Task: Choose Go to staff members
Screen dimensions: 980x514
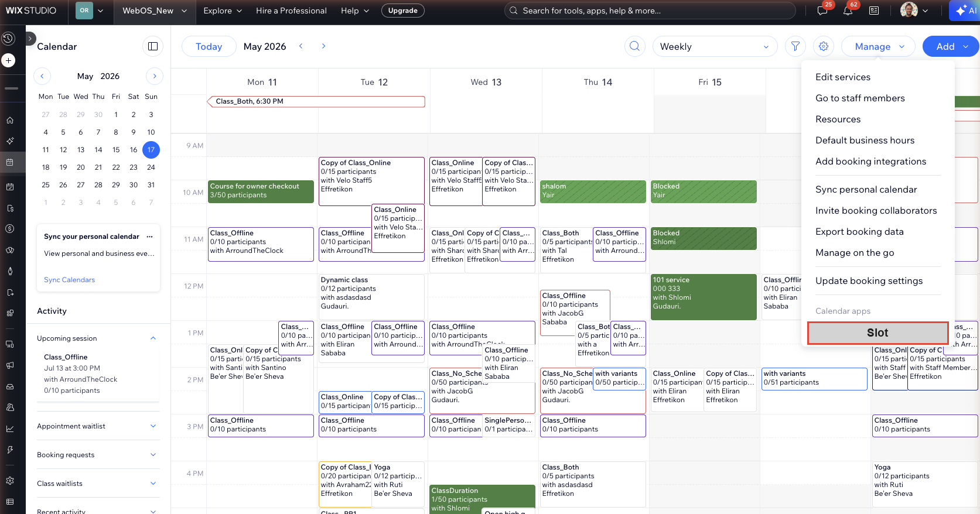Action: point(860,98)
